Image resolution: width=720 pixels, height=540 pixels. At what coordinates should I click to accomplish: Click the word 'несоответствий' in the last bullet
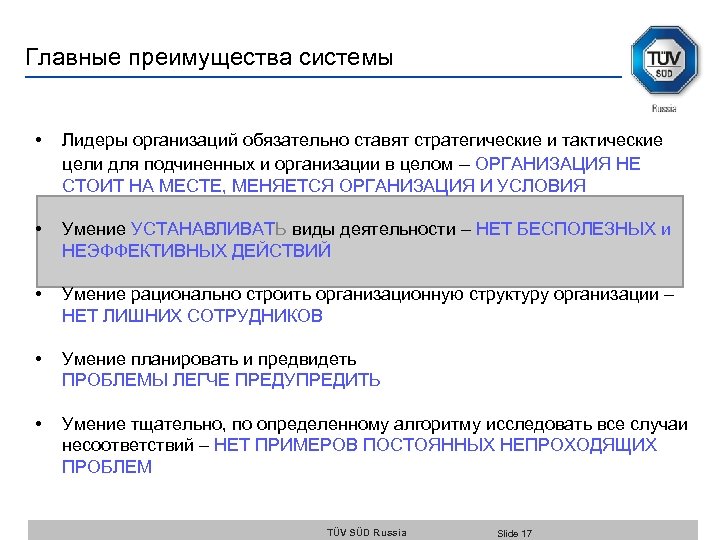(x=128, y=445)
